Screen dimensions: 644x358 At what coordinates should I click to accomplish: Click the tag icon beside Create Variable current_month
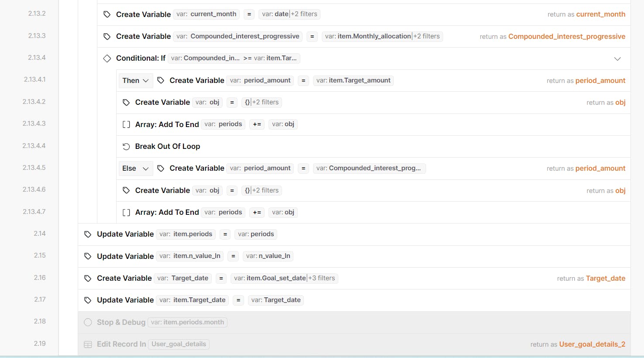[107, 14]
